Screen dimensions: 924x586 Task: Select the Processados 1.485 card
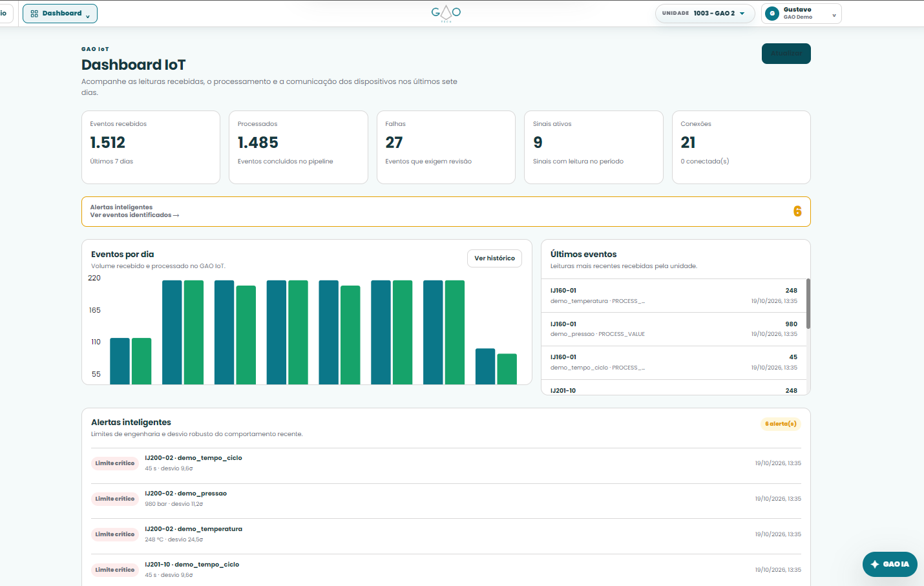coord(299,147)
